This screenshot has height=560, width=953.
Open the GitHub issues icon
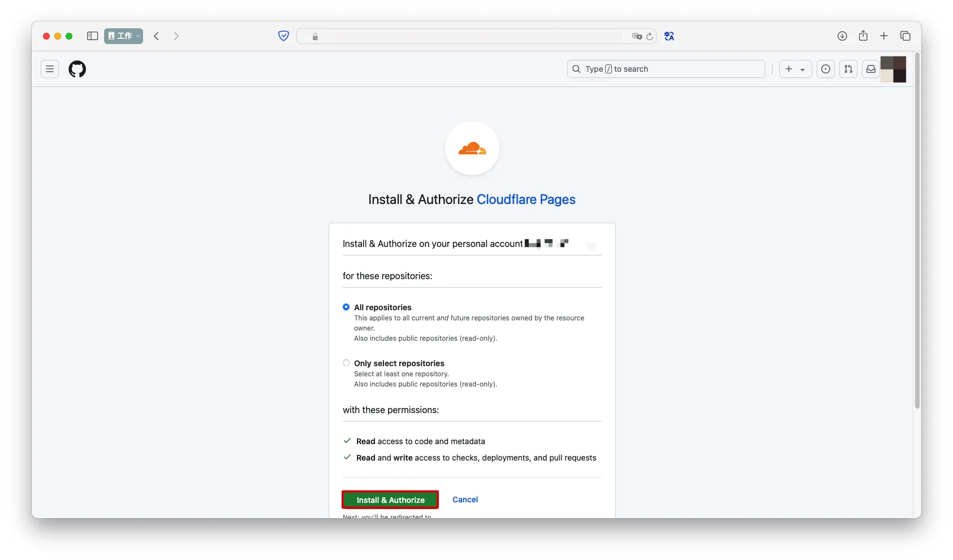(826, 69)
